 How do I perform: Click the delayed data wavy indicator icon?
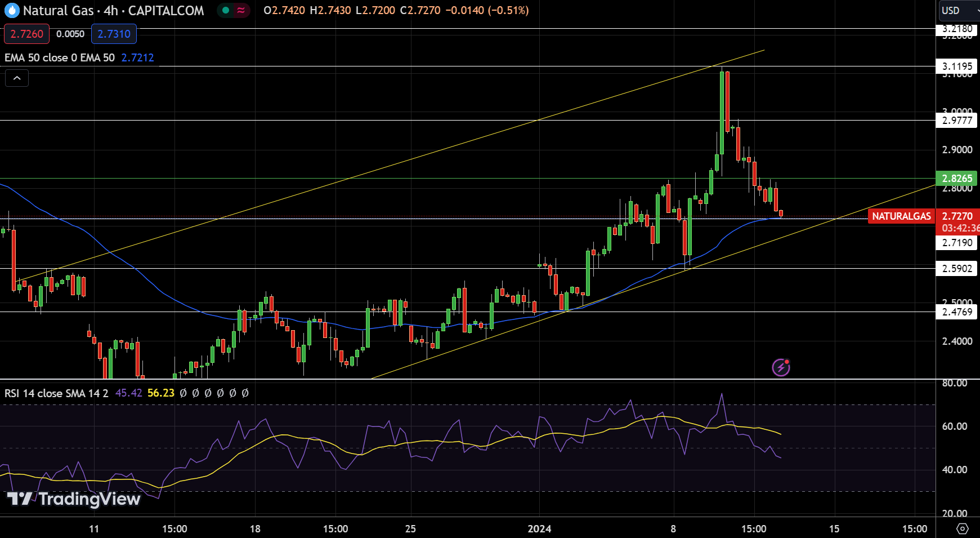[x=241, y=10]
